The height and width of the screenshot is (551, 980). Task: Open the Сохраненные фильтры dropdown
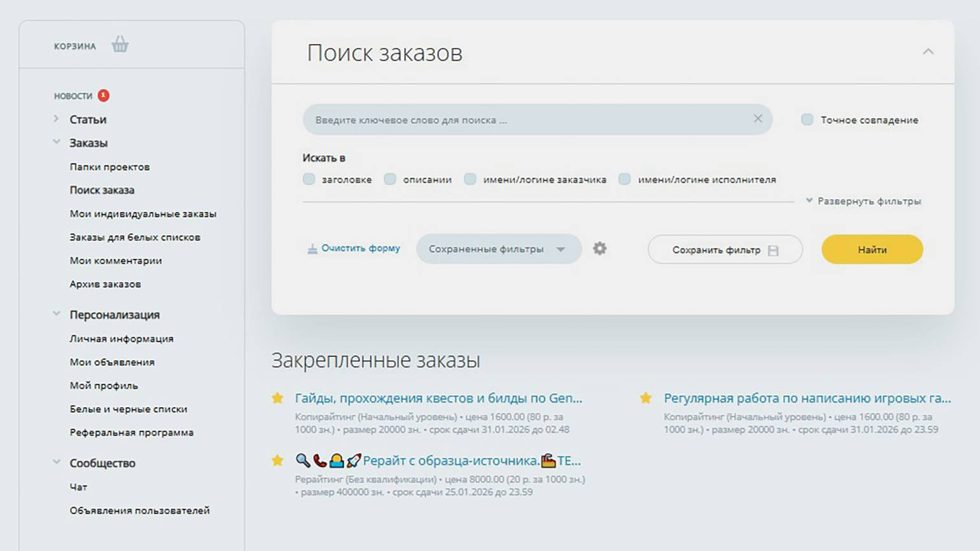tap(498, 249)
